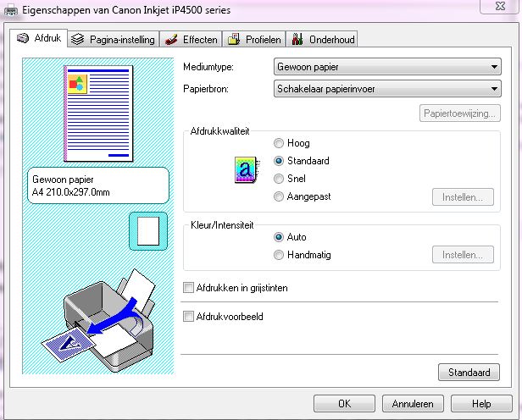Click the Annuleren button

(x=413, y=403)
